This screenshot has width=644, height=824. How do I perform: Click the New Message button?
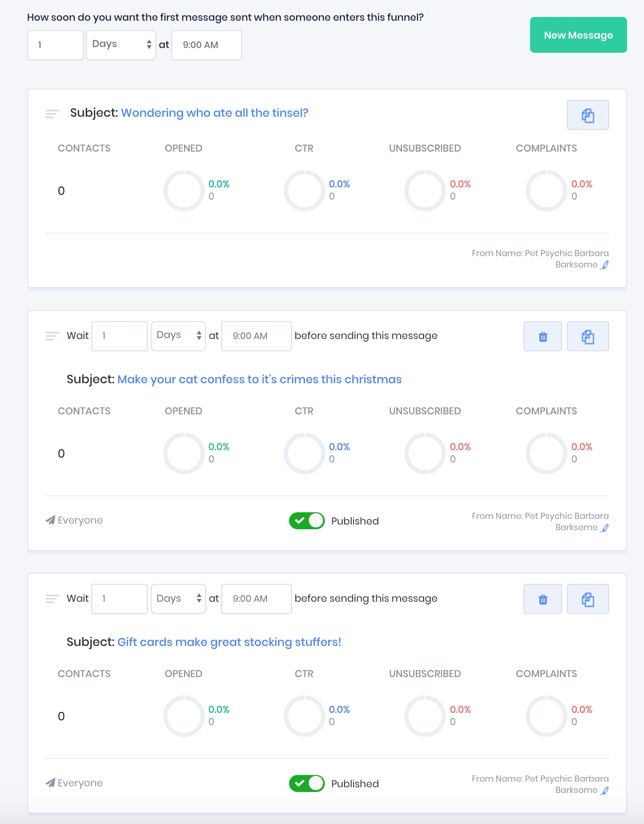click(x=578, y=35)
